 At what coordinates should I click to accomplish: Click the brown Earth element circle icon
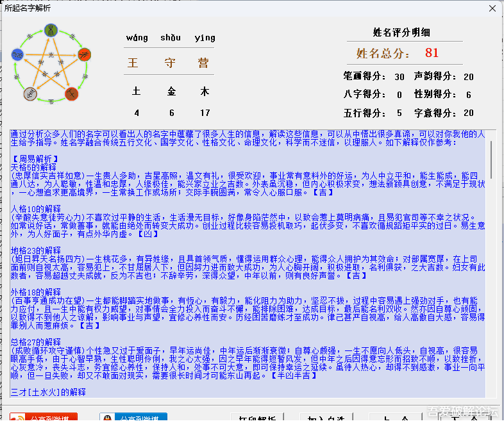[72, 94]
